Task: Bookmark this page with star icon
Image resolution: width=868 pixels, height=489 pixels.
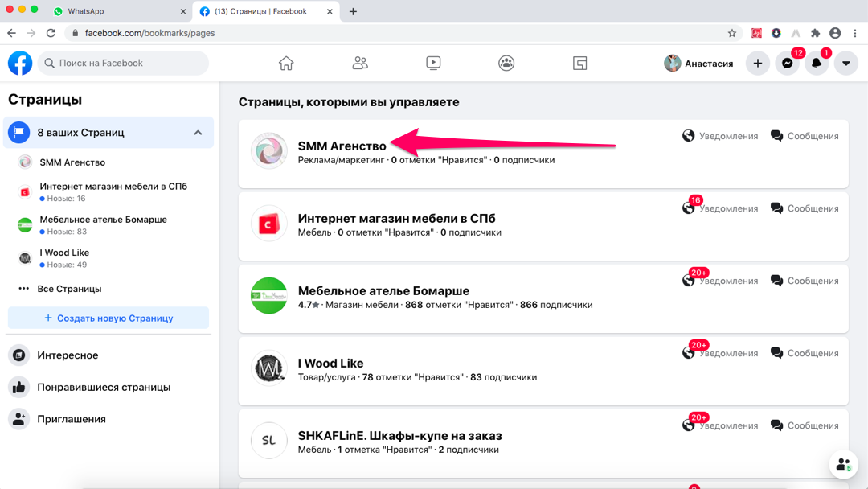Action: click(x=732, y=33)
